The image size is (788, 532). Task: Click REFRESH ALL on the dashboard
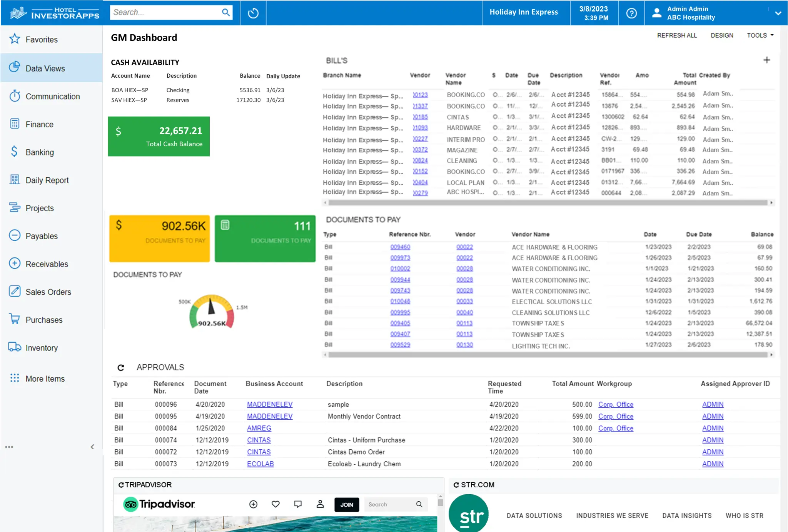click(677, 35)
